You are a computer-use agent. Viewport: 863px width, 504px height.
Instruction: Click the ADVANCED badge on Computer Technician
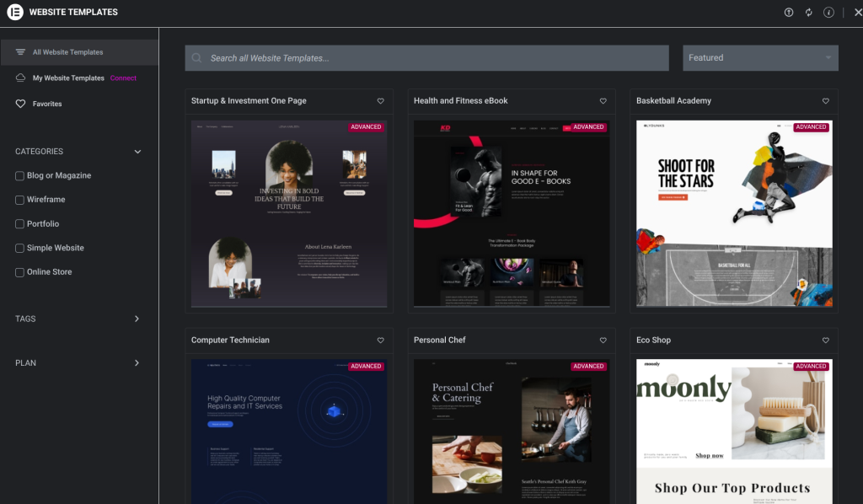coord(366,367)
